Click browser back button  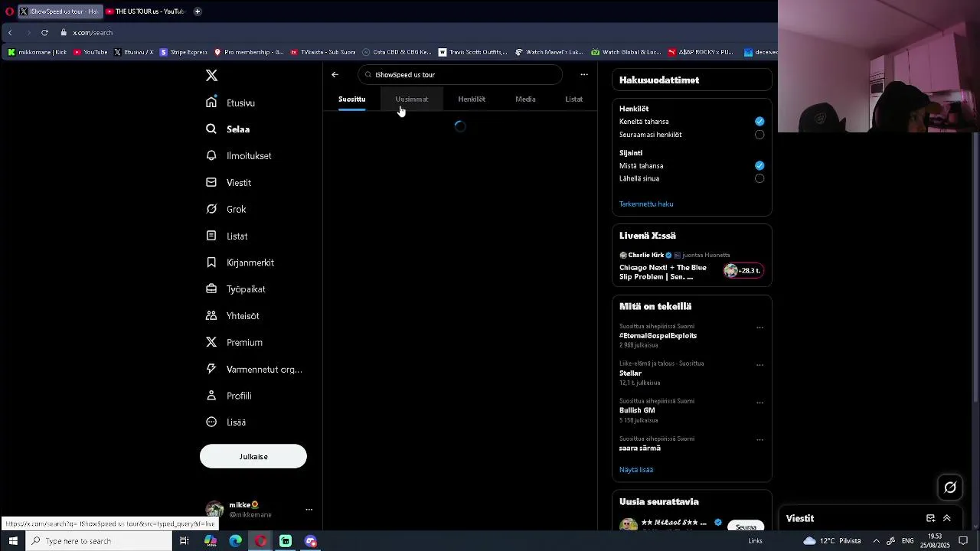10,33
